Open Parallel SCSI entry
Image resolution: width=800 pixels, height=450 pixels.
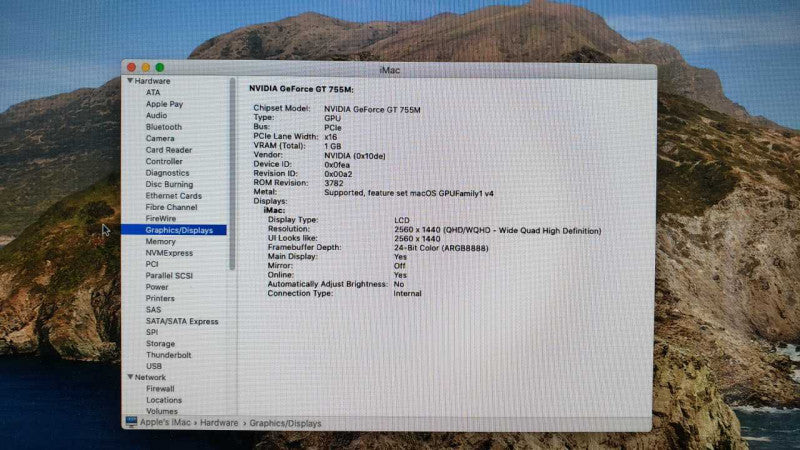[x=169, y=276]
